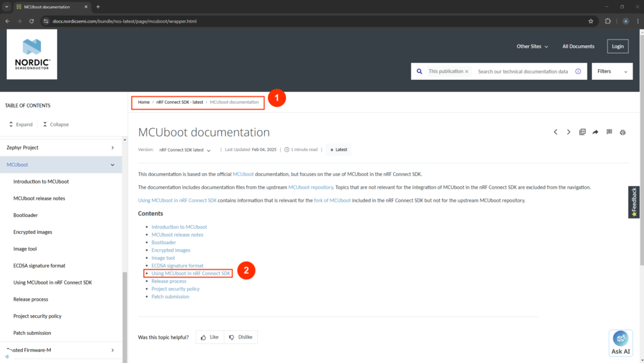
Task: Remove the 'This publication' search filter
Action: pos(467,72)
